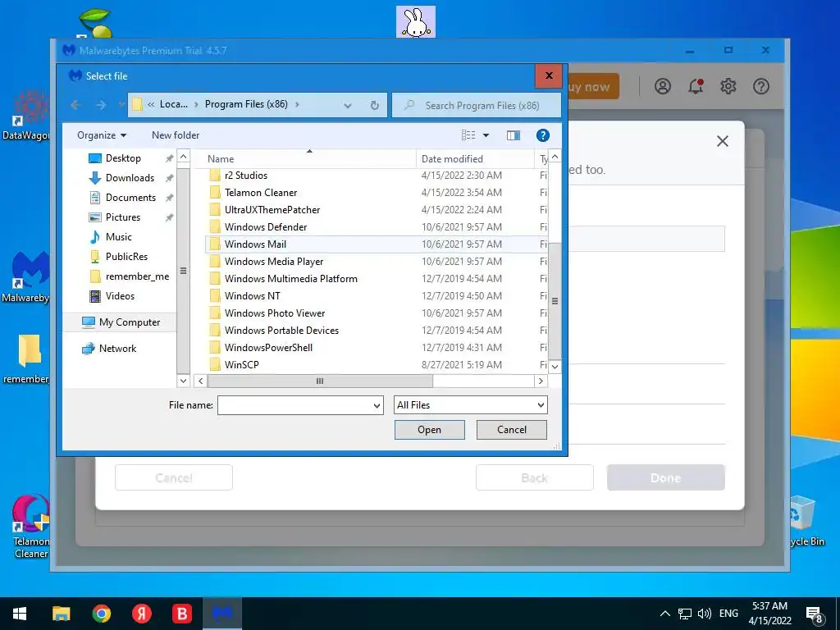Click the Search Program Files (x86) box
840x630 pixels.
point(477,105)
